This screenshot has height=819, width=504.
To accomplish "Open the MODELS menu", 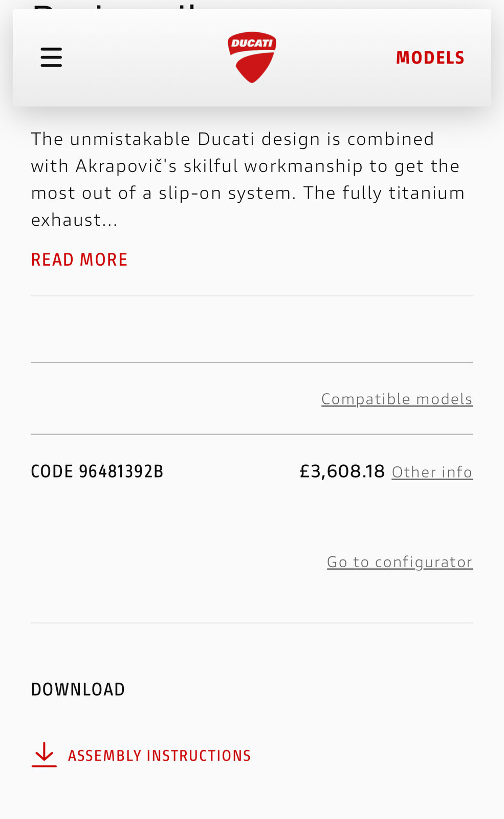I will click(x=430, y=58).
